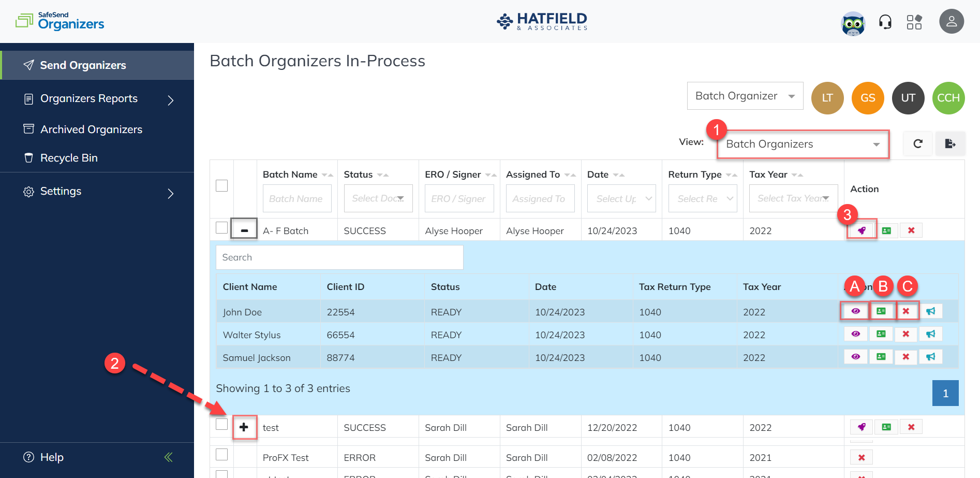Click the rocket icon for A- F Batch

pyautogui.click(x=862, y=230)
